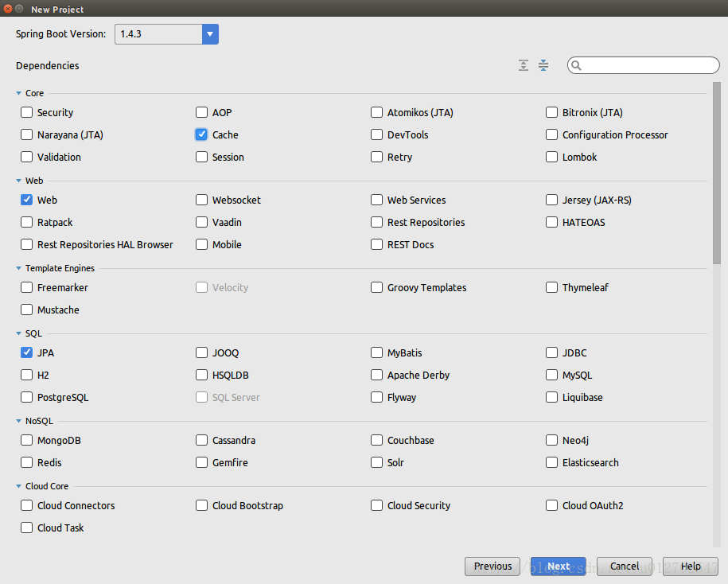Viewport: 728px width, 584px height.
Task: Enable the Security checkbox
Action: (x=27, y=113)
